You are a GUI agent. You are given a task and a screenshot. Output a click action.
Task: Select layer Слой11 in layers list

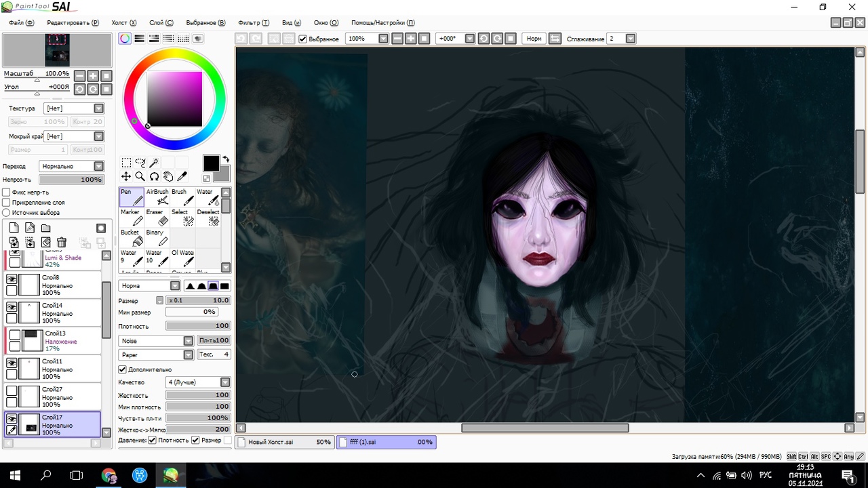[x=61, y=369]
